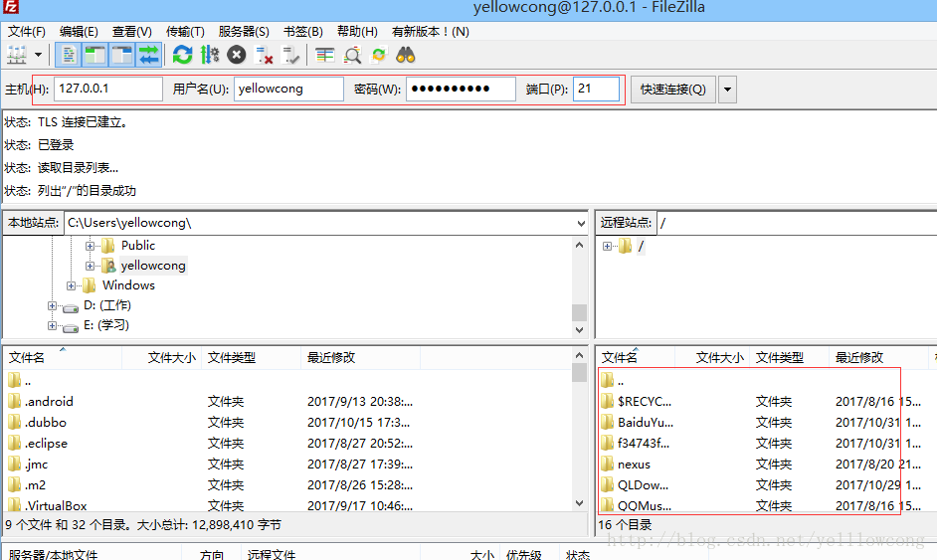
Task: Open the 编辑(E) menu
Action: [x=79, y=31]
